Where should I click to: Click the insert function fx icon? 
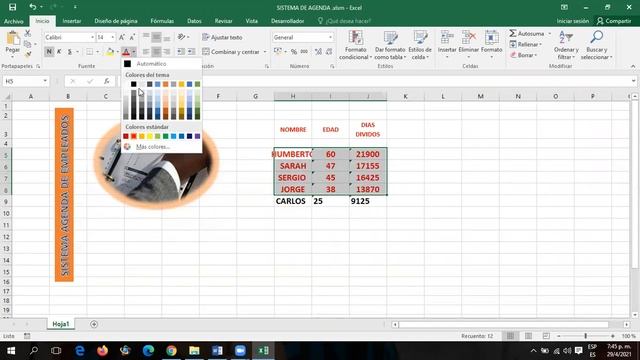[x=107, y=81]
